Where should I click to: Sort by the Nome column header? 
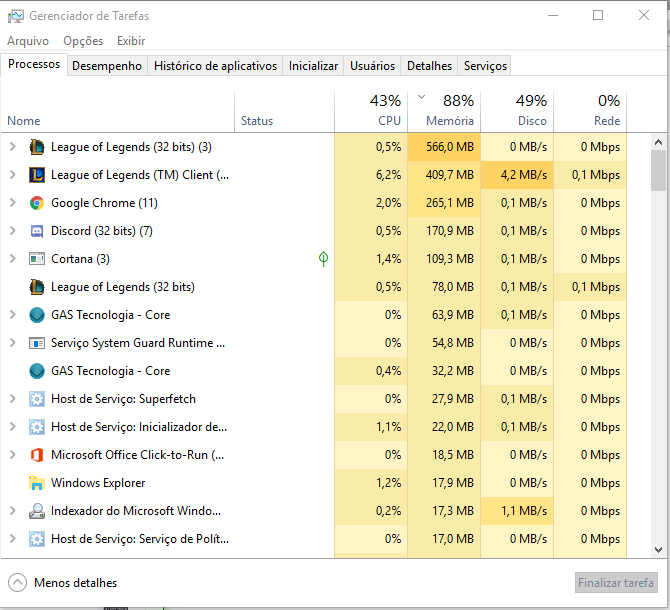click(118, 111)
